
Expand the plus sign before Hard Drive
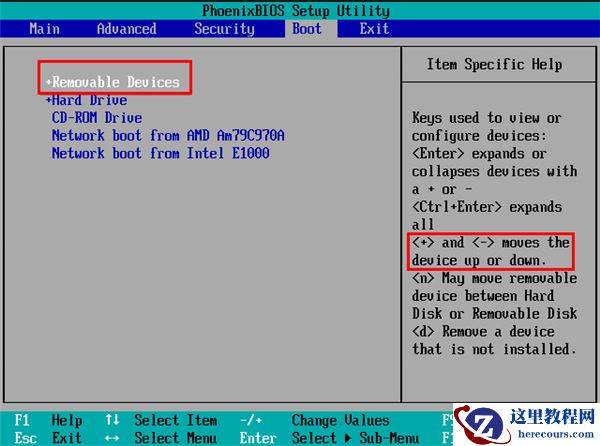click(49, 100)
